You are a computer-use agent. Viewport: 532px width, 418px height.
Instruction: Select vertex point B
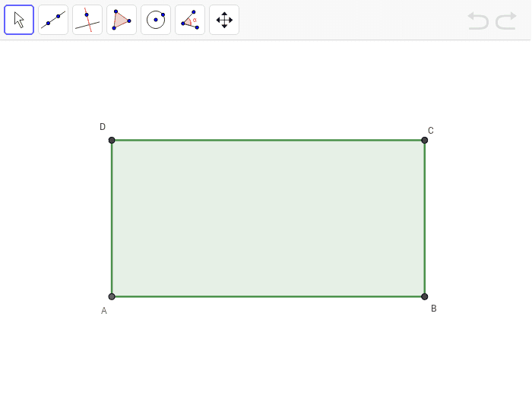pos(424,296)
